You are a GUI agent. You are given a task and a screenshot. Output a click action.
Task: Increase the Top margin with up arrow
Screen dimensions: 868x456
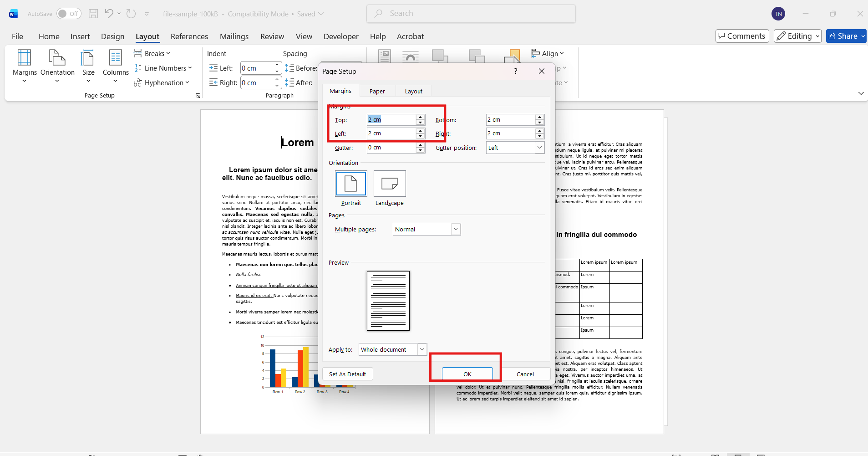pyautogui.click(x=421, y=117)
